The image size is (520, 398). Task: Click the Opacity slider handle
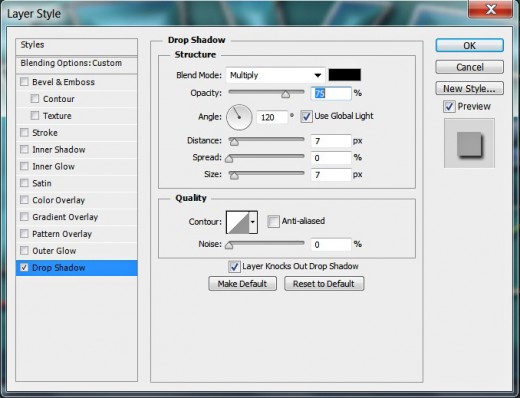(x=285, y=94)
